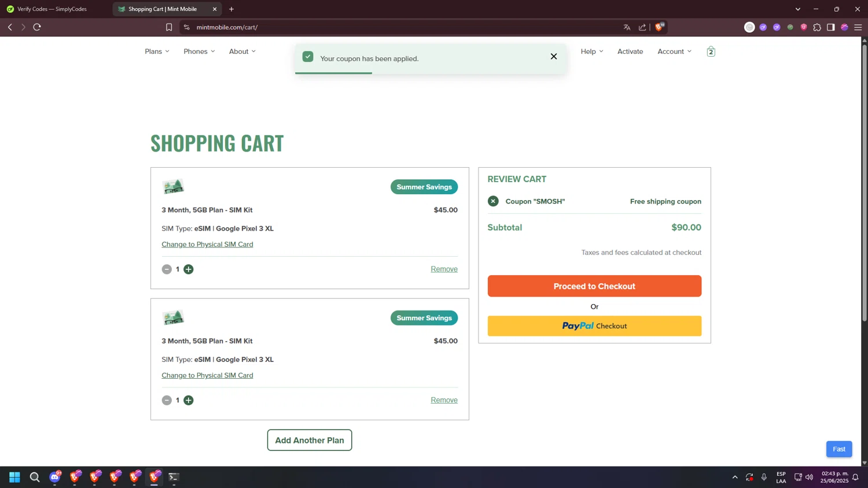This screenshot has height=488, width=868.
Task: Switch the ESP LAA keyboard language
Action: [x=781, y=477]
